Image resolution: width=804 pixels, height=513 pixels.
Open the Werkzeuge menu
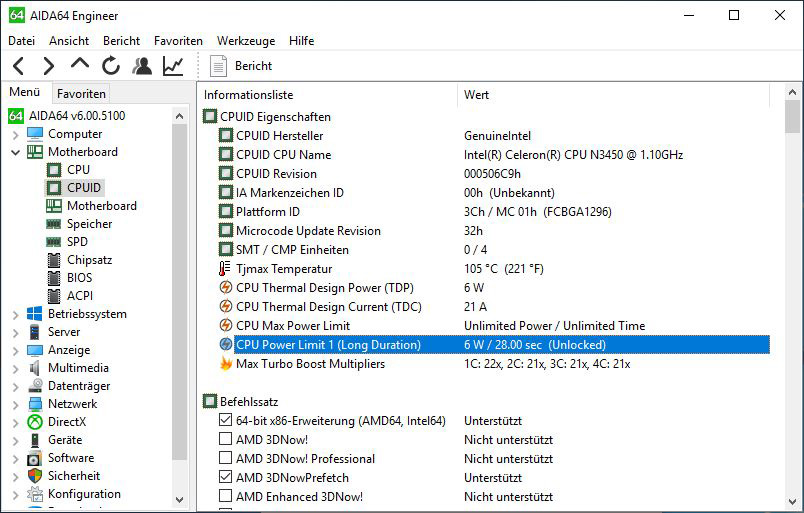246,41
